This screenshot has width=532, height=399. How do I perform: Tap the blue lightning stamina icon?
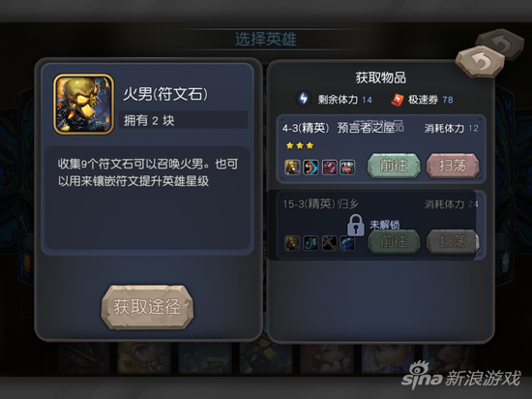pyautogui.click(x=304, y=99)
